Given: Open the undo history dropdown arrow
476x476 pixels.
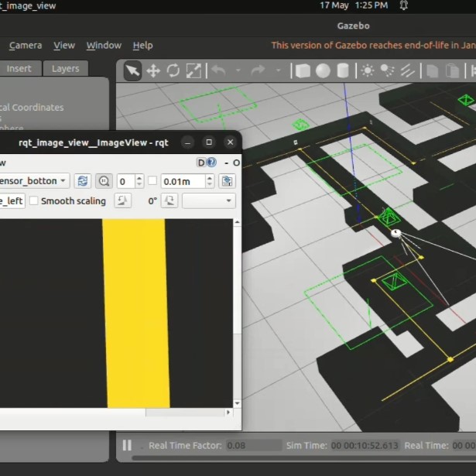Looking at the screenshot, I should click(238, 70).
